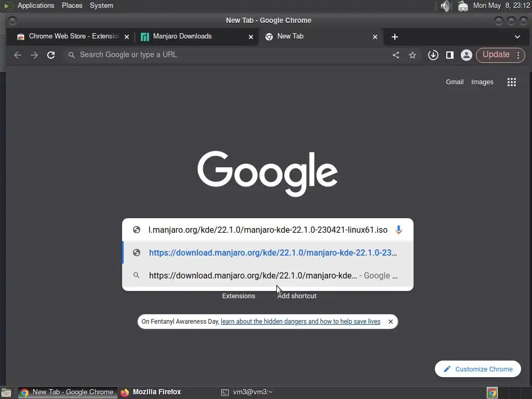
Task: Share this page via the share icon
Action: 395,55
